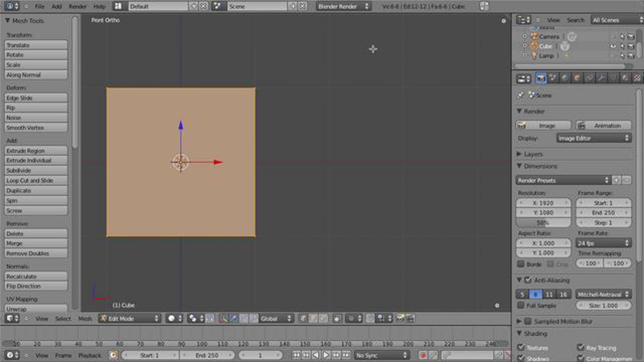The width and height of the screenshot is (644, 362).
Task: Select anti-aliasing sample count 11
Action: (549, 294)
